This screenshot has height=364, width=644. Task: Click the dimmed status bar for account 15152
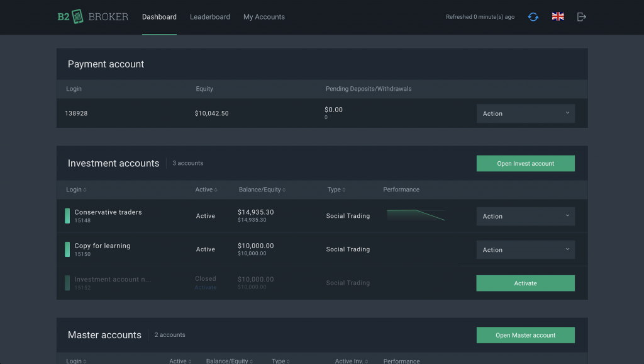[67, 283]
